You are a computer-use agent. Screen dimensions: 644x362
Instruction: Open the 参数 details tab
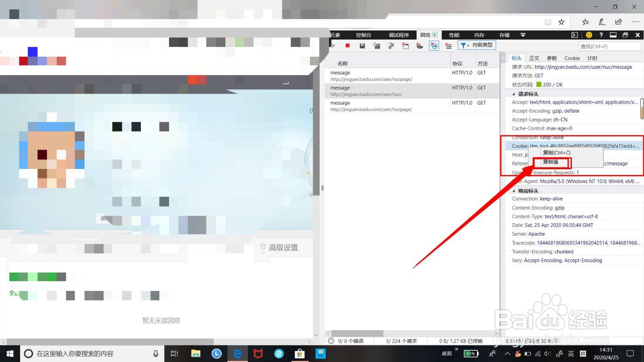552,58
